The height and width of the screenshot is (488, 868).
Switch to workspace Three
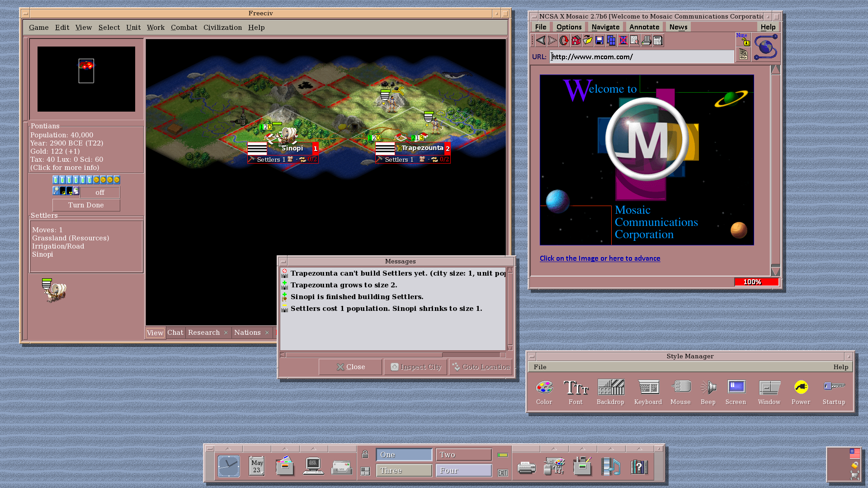point(404,470)
